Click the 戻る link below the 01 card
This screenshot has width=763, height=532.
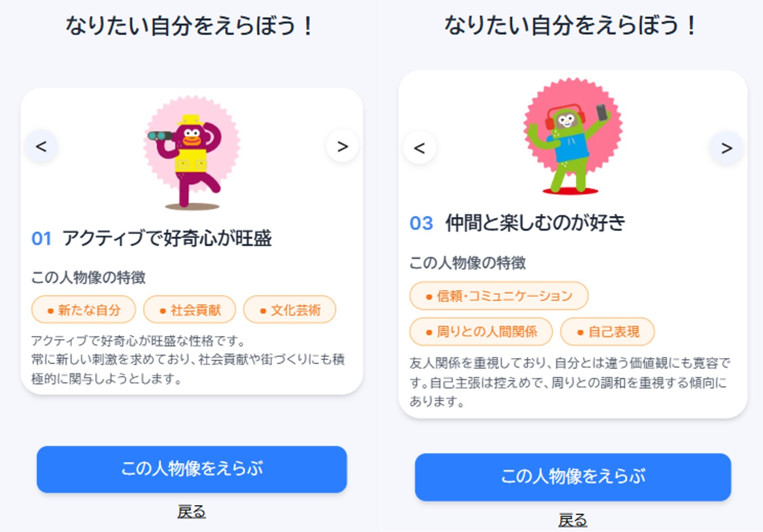tap(191, 512)
